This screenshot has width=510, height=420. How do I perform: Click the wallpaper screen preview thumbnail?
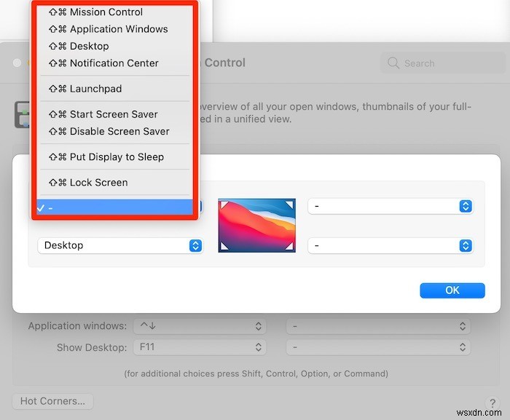pyautogui.click(x=257, y=225)
